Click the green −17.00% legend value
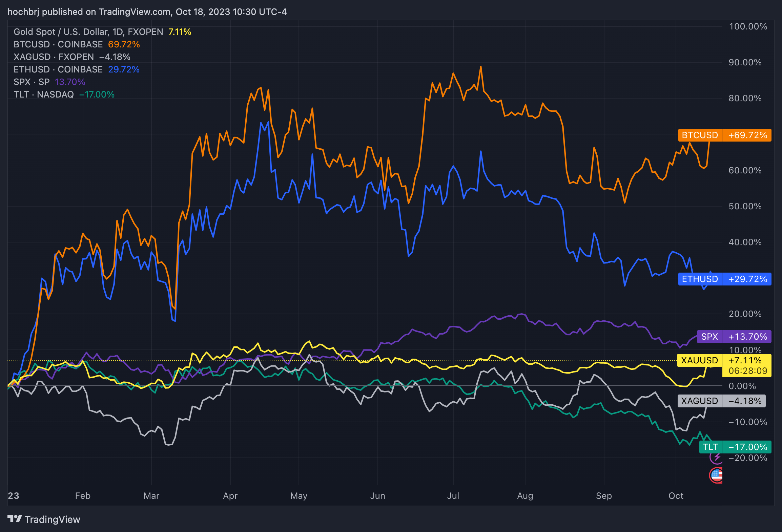The height and width of the screenshot is (532, 782). point(97,94)
